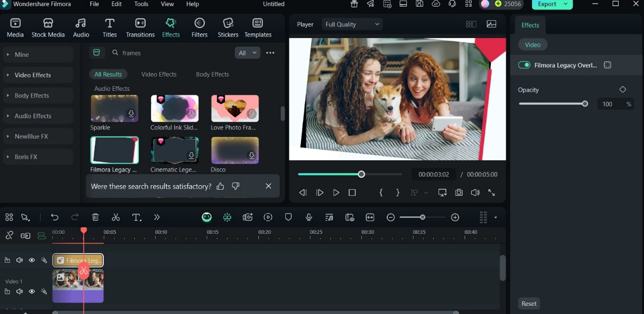644x314 pixels.
Task: Click the player volume speaker icon
Action: pyautogui.click(x=475, y=193)
